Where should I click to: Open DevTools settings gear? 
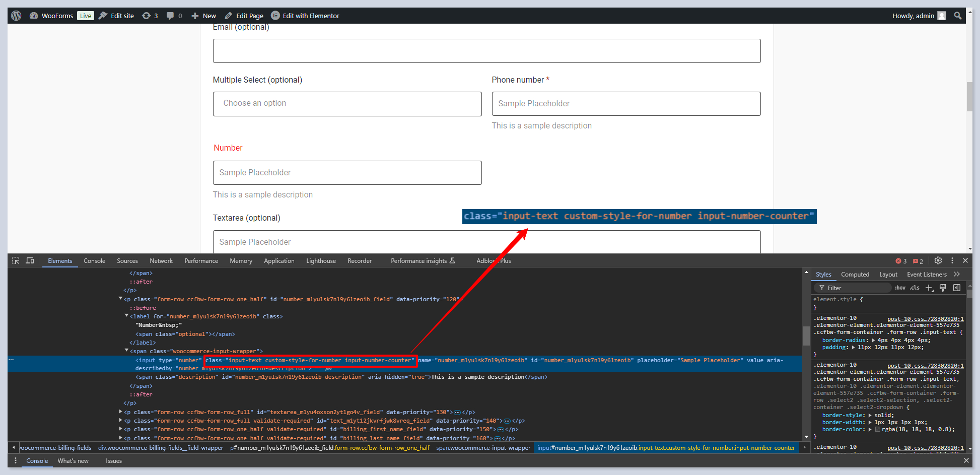pyautogui.click(x=938, y=260)
